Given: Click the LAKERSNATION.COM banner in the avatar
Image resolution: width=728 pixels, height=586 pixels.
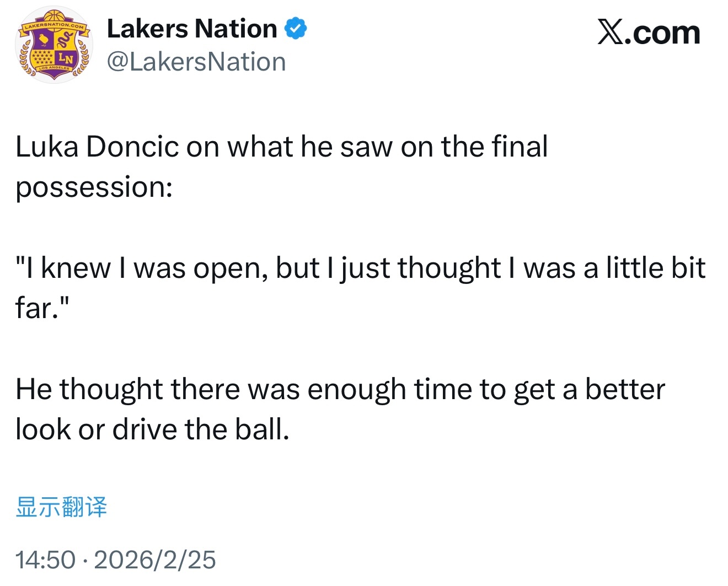Looking at the screenshot, I should 54,26.
